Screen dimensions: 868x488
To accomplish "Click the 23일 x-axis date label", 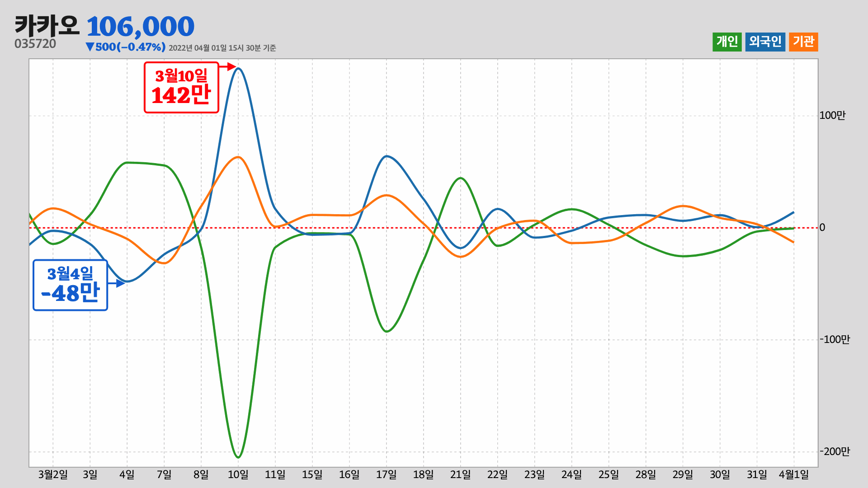I will (535, 474).
